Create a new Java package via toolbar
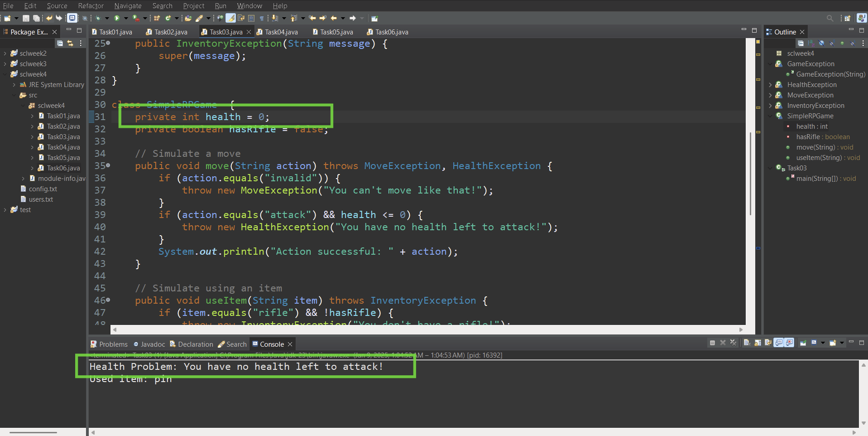Image resolution: width=868 pixels, height=436 pixels. 157,18
